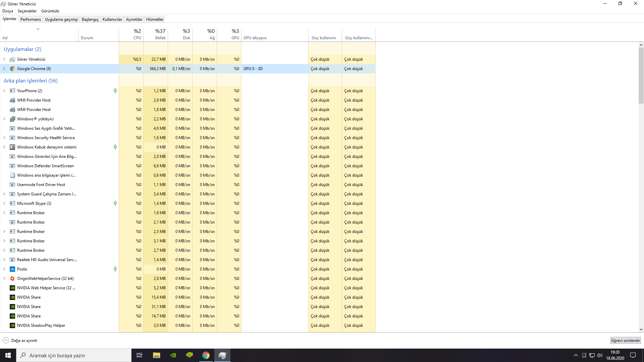644x362 pixels.
Task: Open the Seçenekler menu
Action: click(x=27, y=11)
